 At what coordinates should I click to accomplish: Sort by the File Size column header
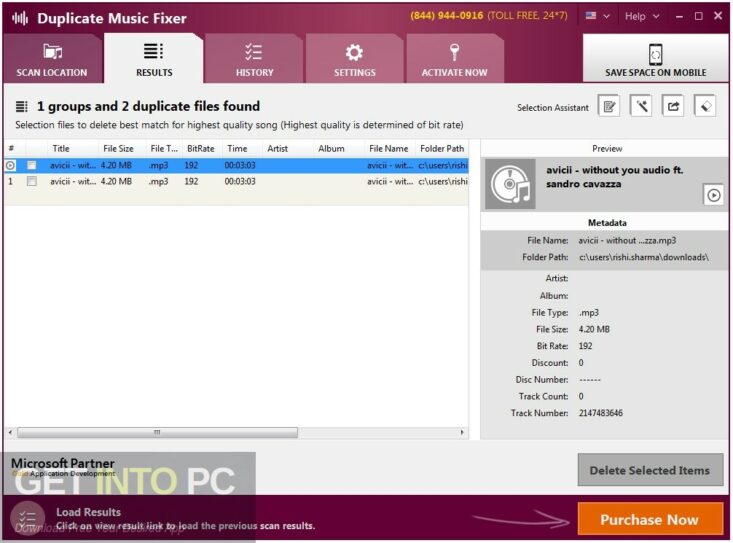point(118,149)
